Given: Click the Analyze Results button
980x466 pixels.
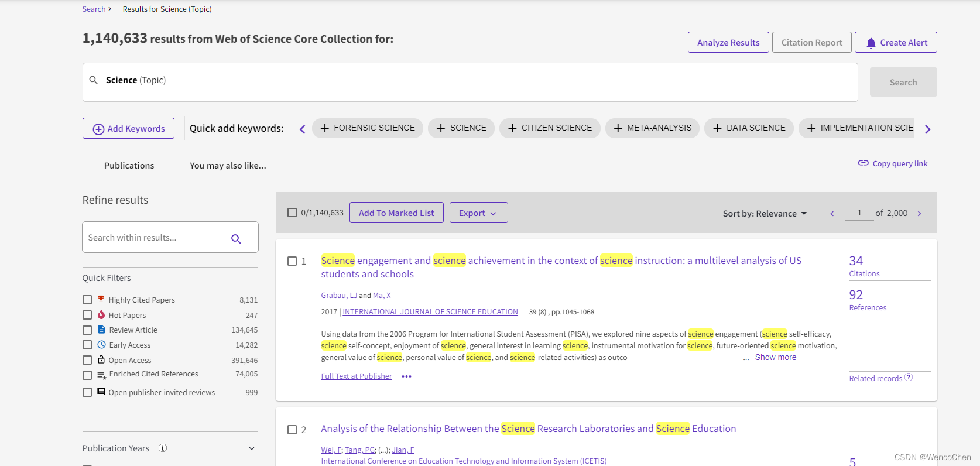Looking at the screenshot, I should pos(728,42).
